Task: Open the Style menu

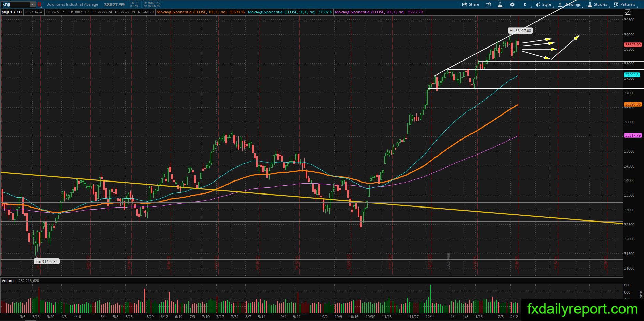Action: (x=544, y=4)
